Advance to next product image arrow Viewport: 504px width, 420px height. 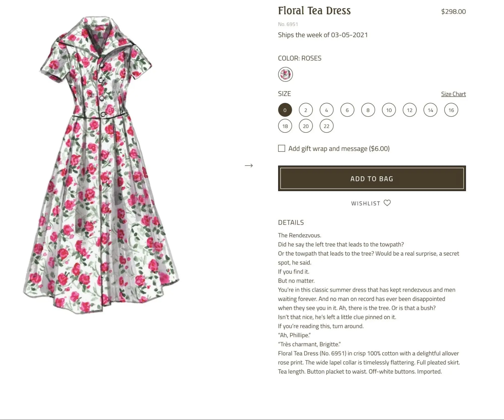(249, 166)
